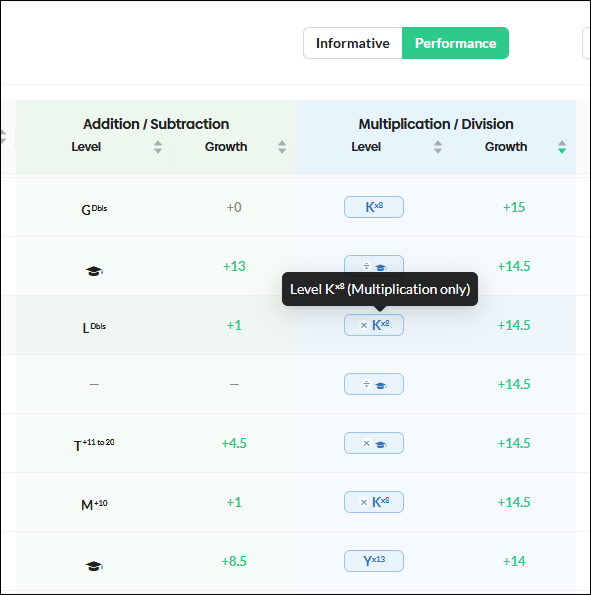Viewport: 591px width, 595px height.
Task: Click the L Dbls addition level
Action: 94,327
